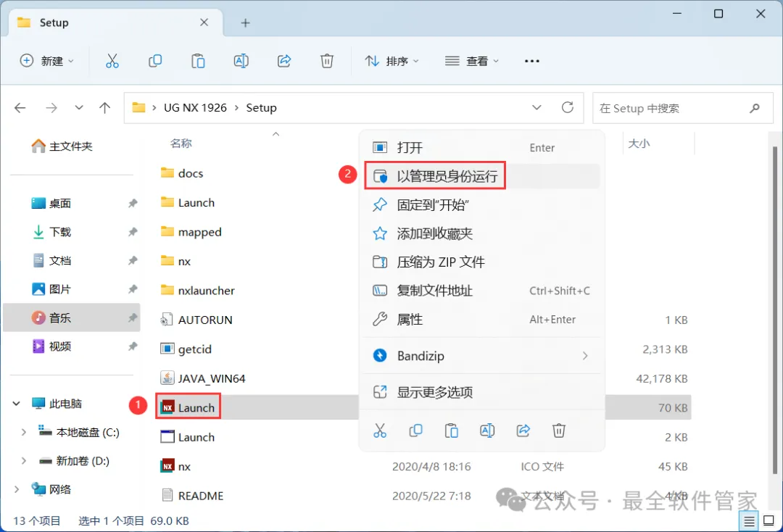Click the vertical scrollbar of file list
The width and height of the screenshot is (783, 532).
[x=774, y=309]
